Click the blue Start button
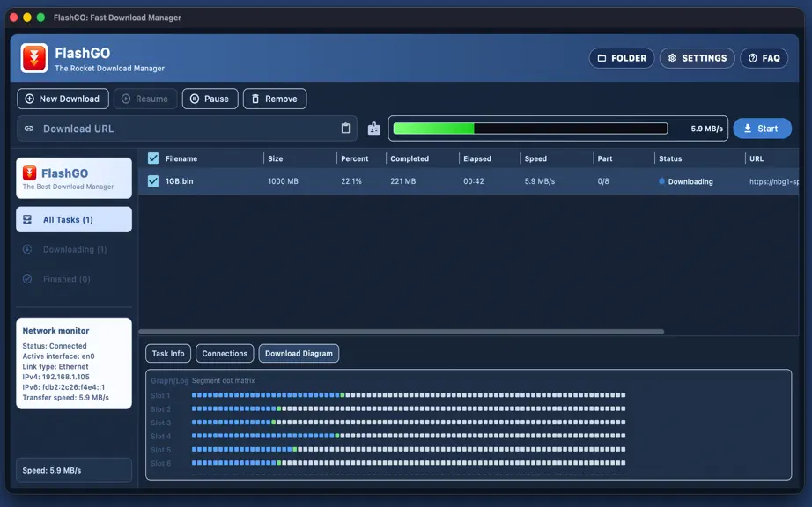The height and width of the screenshot is (507, 812). 763,129
